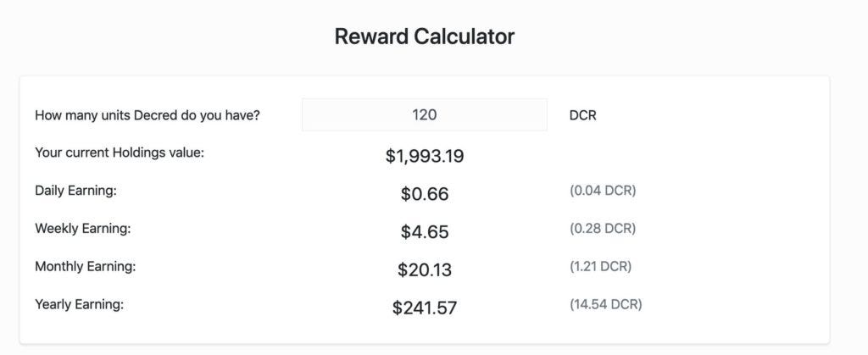This screenshot has width=868, height=355.
Task: Click the "Yearly Earning" label
Action: (79, 304)
